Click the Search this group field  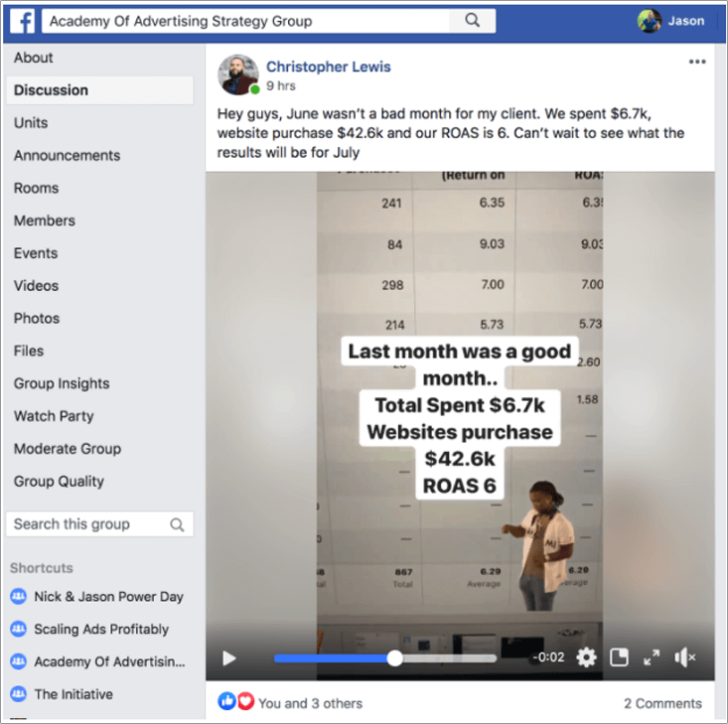tap(100, 524)
